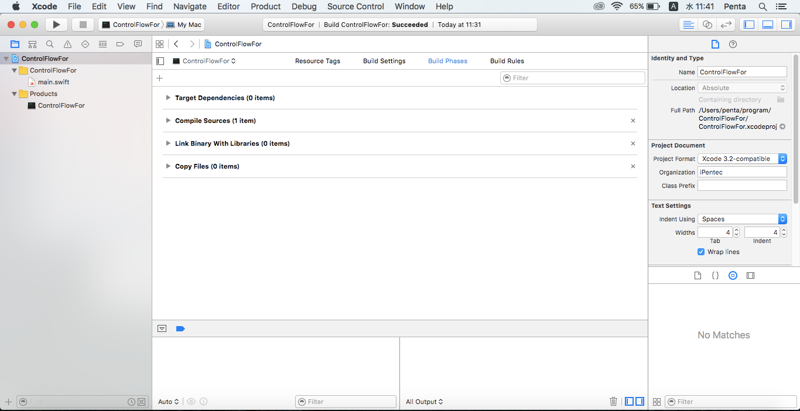Select My Mac run destination

coord(184,24)
